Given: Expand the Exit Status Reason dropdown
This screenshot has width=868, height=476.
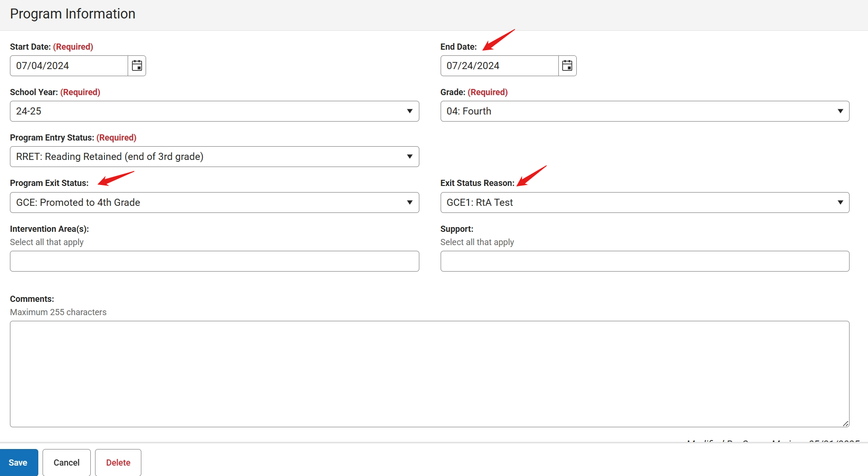Looking at the screenshot, I should tap(644, 203).
